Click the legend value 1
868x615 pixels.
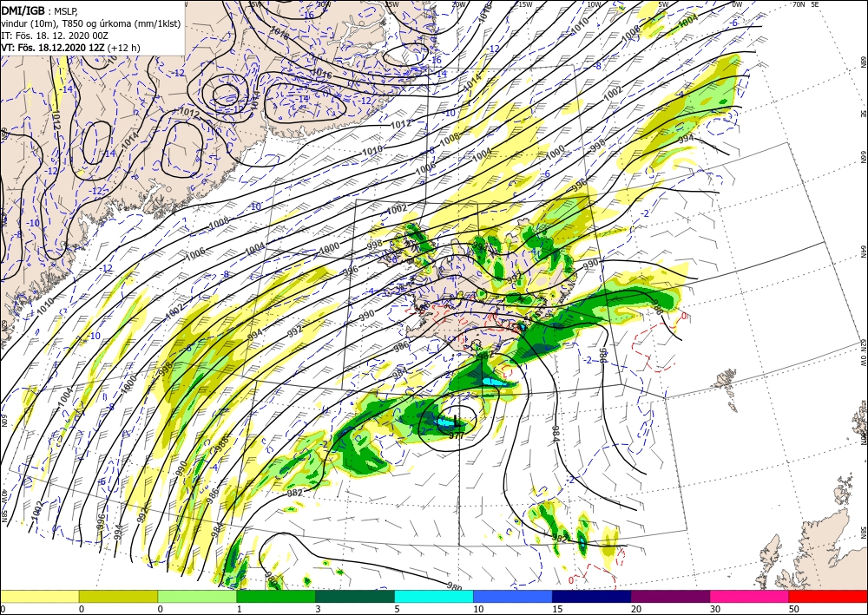(x=240, y=609)
